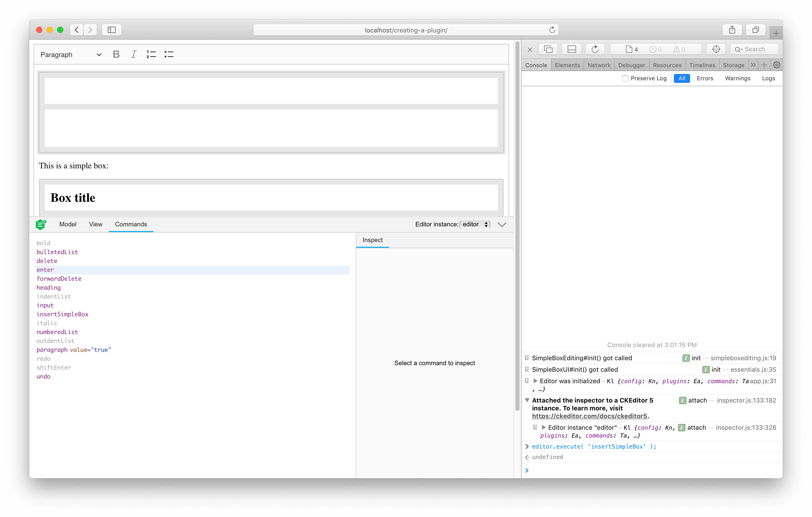Select the insertSimpleBox command from the list
812x517 pixels.
62,314
